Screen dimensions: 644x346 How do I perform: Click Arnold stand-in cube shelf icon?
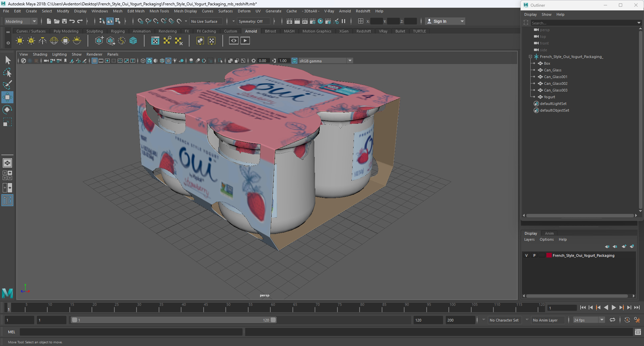pos(99,41)
